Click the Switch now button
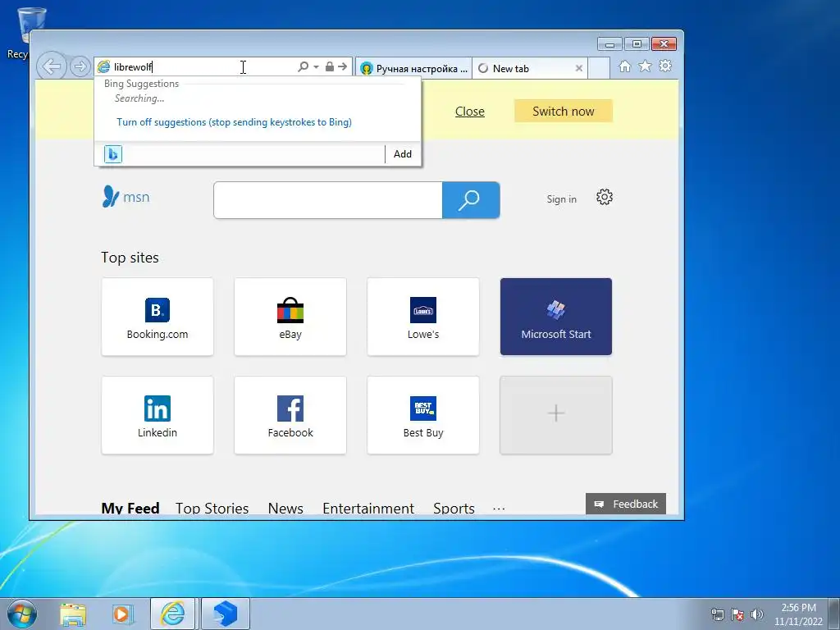 (563, 111)
